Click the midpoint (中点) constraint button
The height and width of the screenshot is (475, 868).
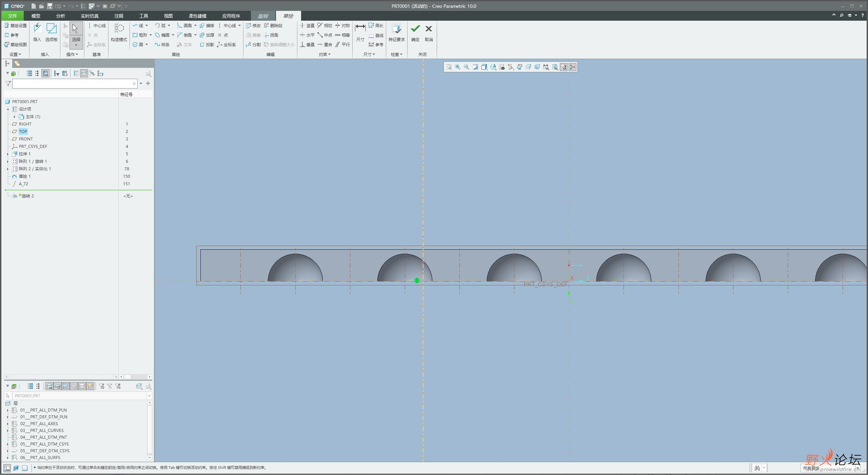tap(325, 35)
